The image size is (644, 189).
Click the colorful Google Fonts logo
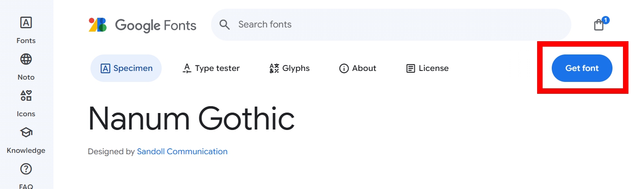pyautogui.click(x=97, y=25)
